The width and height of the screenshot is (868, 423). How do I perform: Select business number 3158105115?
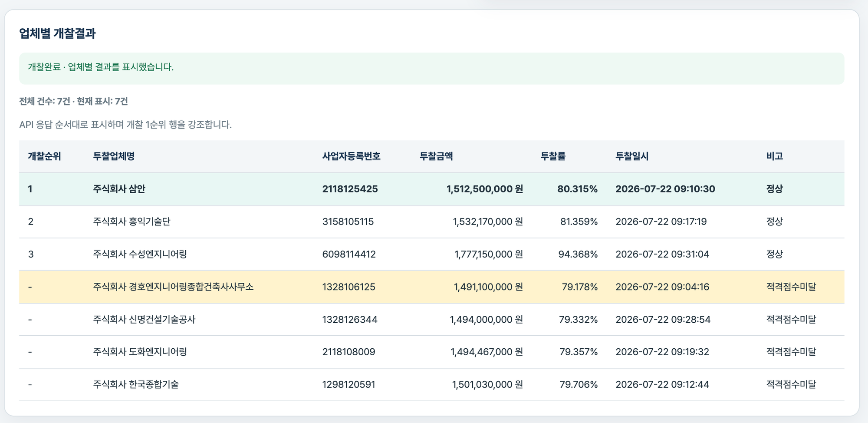pos(348,221)
